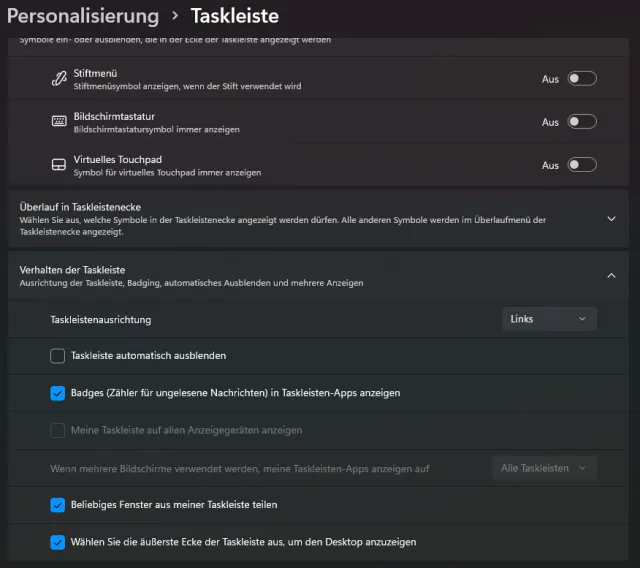Click the Verhalten der Taskleiste heading
The width and height of the screenshot is (640, 568).
click(72, 270)
